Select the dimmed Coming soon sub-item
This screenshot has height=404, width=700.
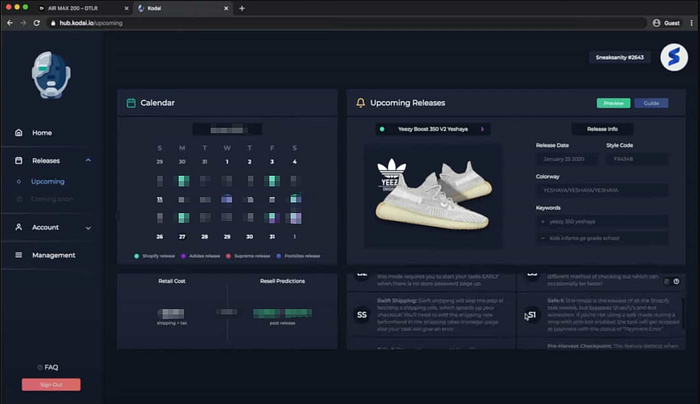point(52,199)
